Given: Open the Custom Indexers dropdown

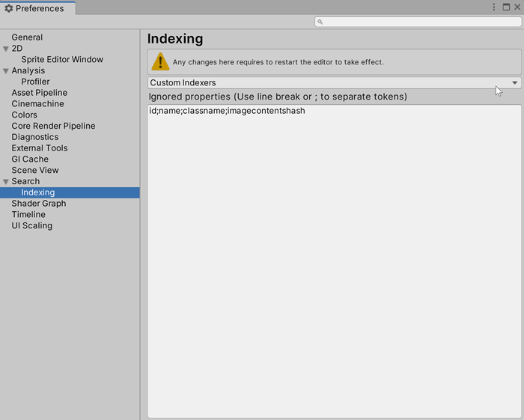Looking at the screenshot, I should coord(334,82).
